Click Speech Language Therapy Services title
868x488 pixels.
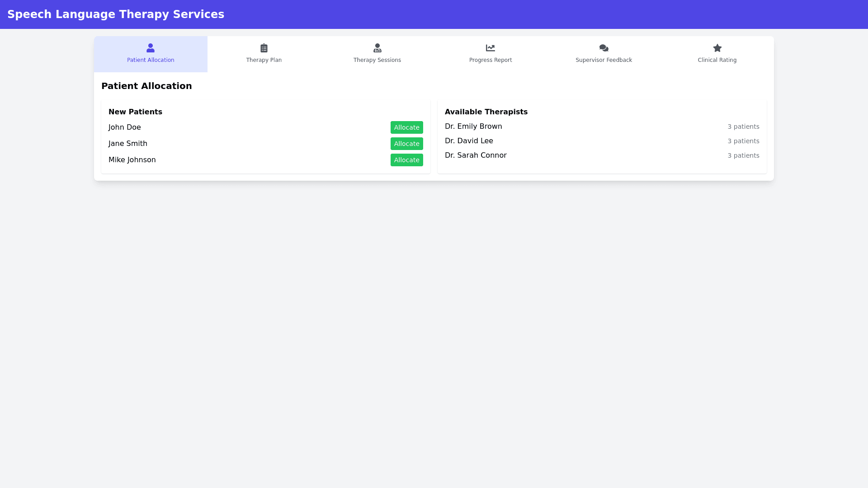[x=116, y=14]
